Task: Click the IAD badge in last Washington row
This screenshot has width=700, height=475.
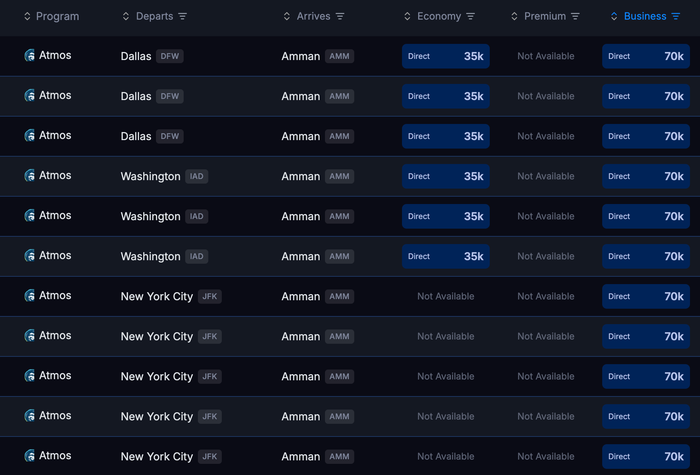Action: coord(196,256)
